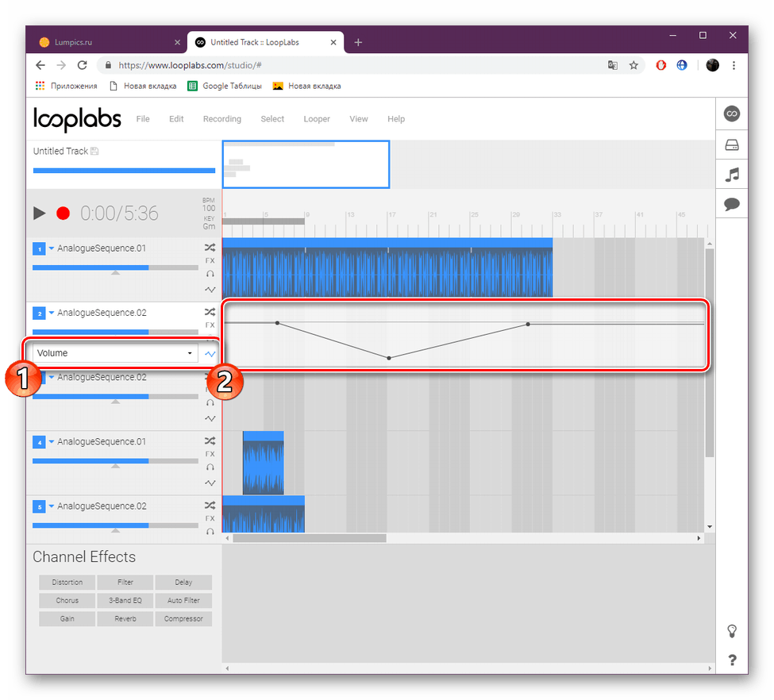
Task: Click the blue globe extension icon
Action: (x=682, y=65)
